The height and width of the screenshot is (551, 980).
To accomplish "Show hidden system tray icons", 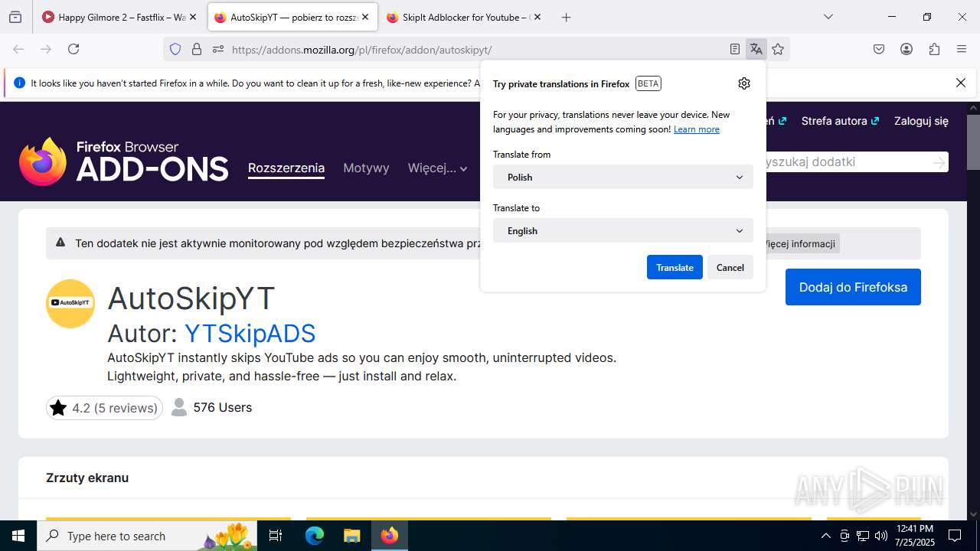I will pos(825,536).
